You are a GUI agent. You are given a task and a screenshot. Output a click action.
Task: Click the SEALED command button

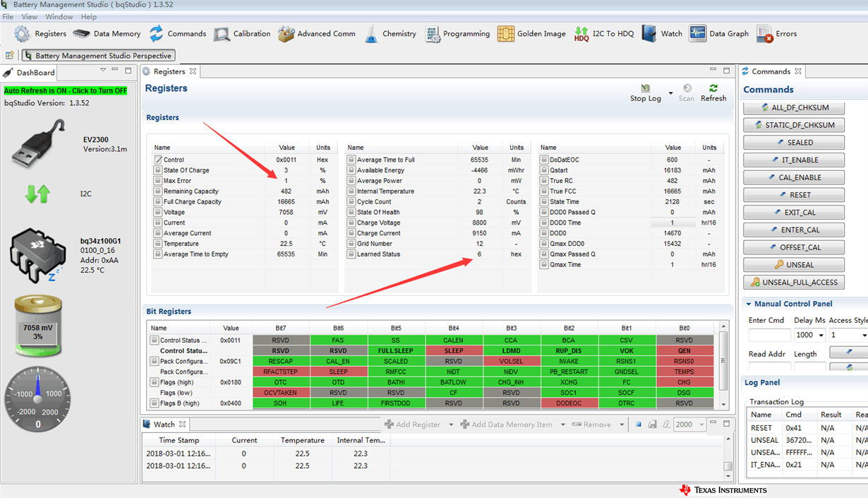pyautogui.click(x=793, y=142)
